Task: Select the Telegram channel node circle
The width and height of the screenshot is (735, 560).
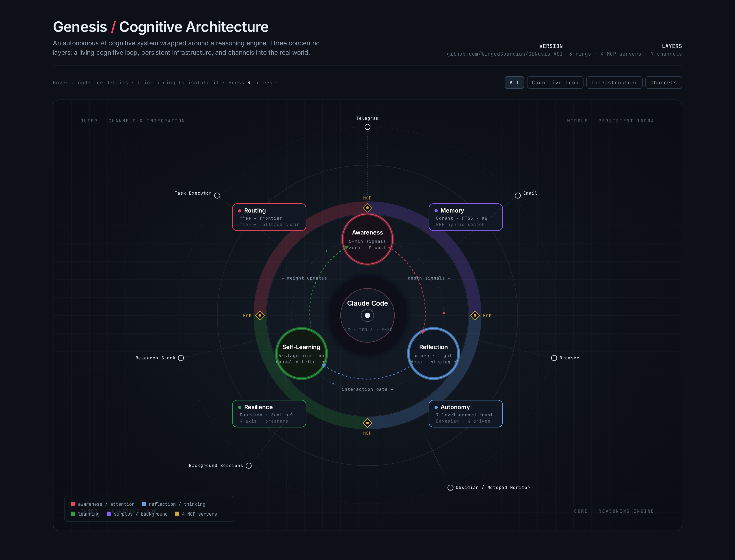Action: (x=367, y=127)
